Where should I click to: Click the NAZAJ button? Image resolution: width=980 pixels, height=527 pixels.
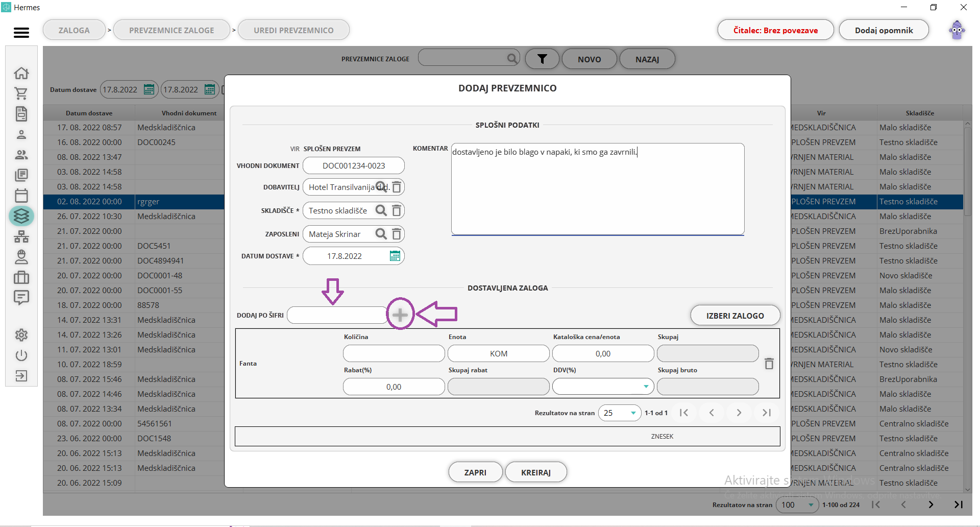[647, 59]
